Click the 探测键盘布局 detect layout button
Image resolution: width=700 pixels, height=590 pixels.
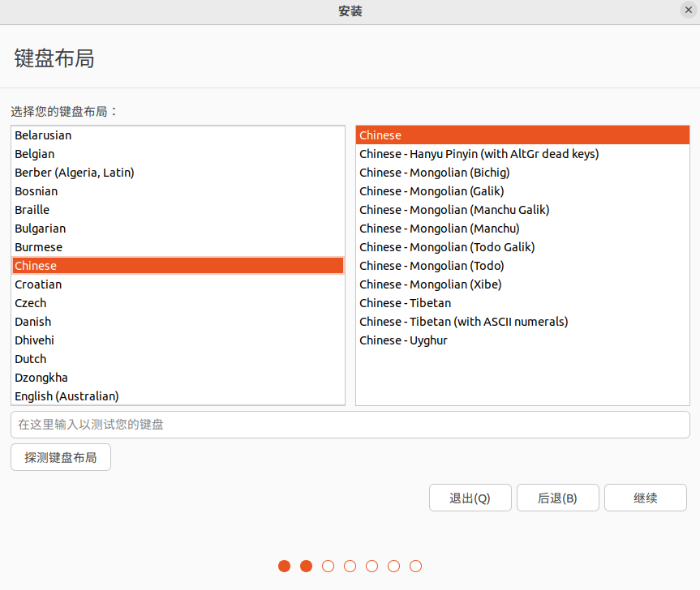click(x=61, y=457)
